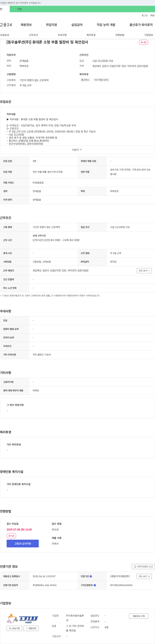
Task: Click the help icon next to 구인인증번호
Action: (x=95, y=585)
